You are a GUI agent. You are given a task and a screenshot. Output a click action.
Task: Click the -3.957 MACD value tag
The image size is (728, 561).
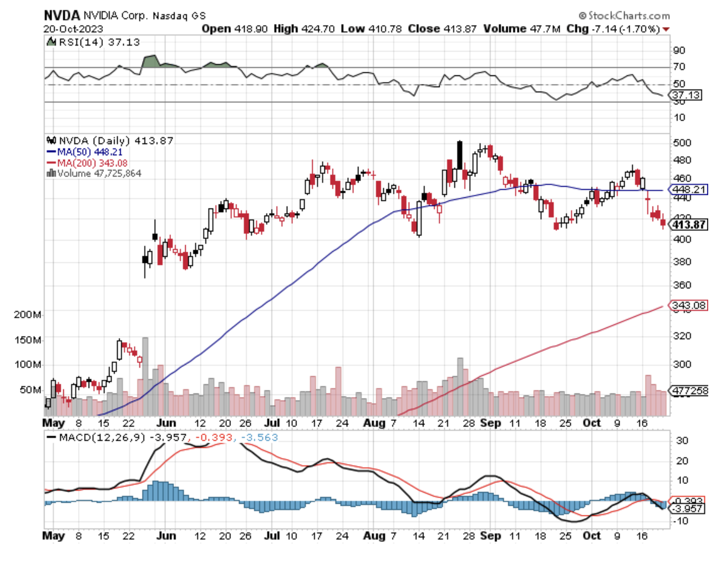click(x=688, y=509)
